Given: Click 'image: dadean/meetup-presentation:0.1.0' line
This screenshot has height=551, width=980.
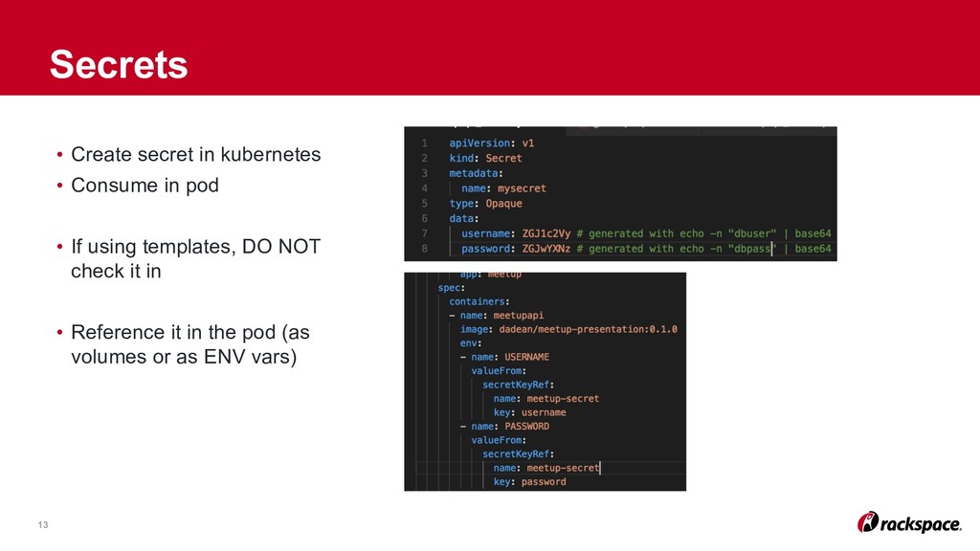Looking at the screenshot, I should click(x=568, y=329).
